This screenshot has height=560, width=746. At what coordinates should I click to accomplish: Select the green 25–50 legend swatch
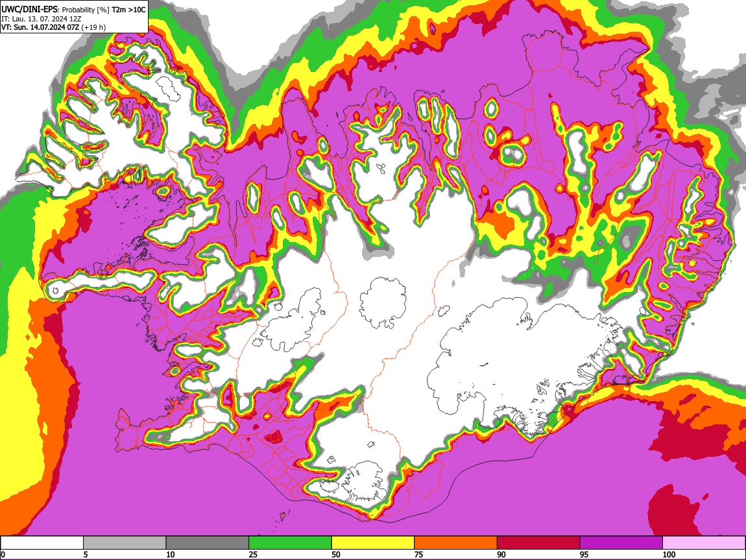290,543
